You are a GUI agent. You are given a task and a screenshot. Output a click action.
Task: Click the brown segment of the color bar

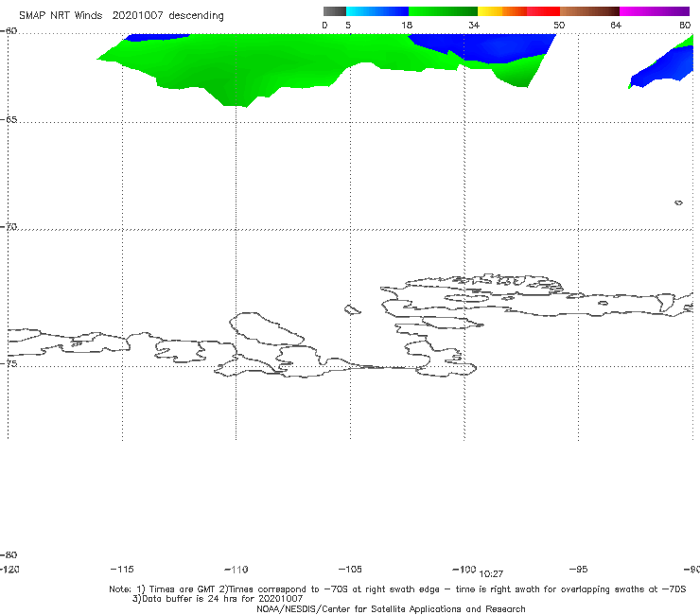click(589, 11)
